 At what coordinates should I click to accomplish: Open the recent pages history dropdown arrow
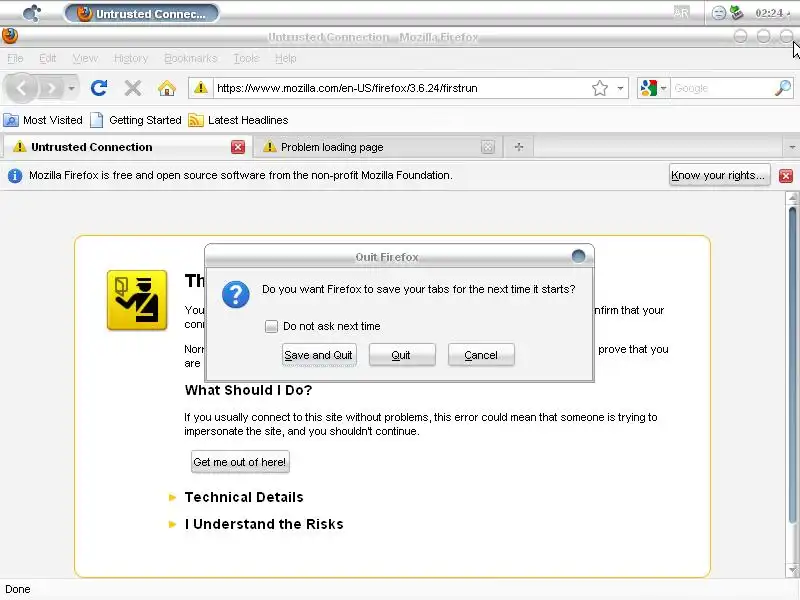[x=71, y=88]
